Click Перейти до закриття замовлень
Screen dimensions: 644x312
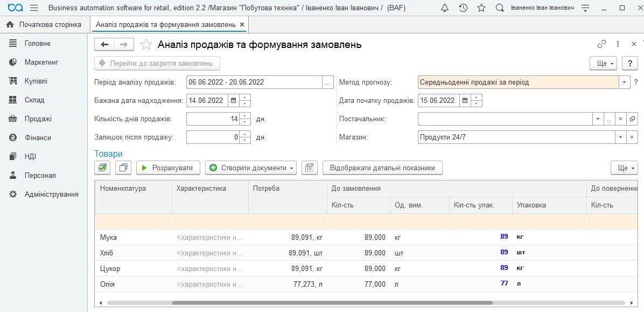(157, 63)
